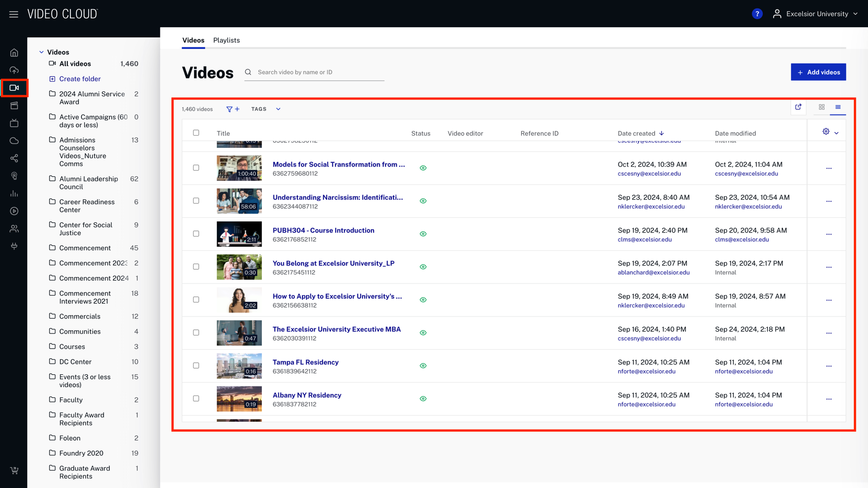The height and width of the screenshot is (488, 868).
Task: Open the Upload module cloud icon
Action: coord(14,70)
